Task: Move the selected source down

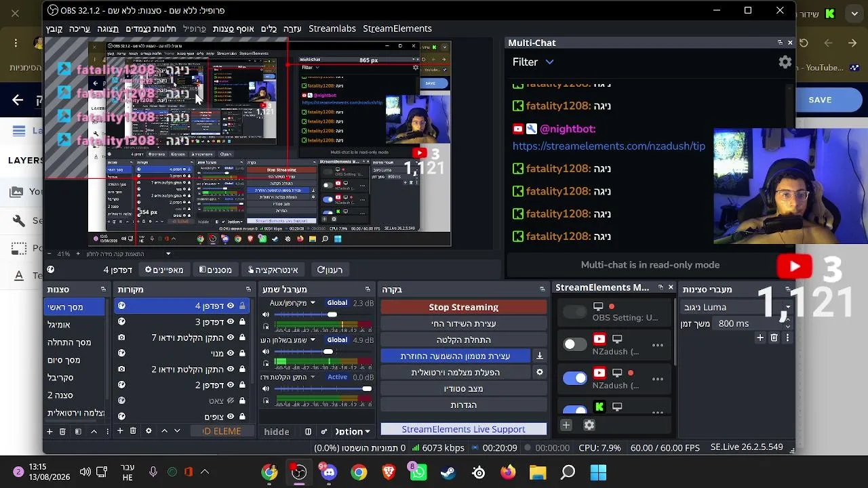Action: tap(177, 431)
